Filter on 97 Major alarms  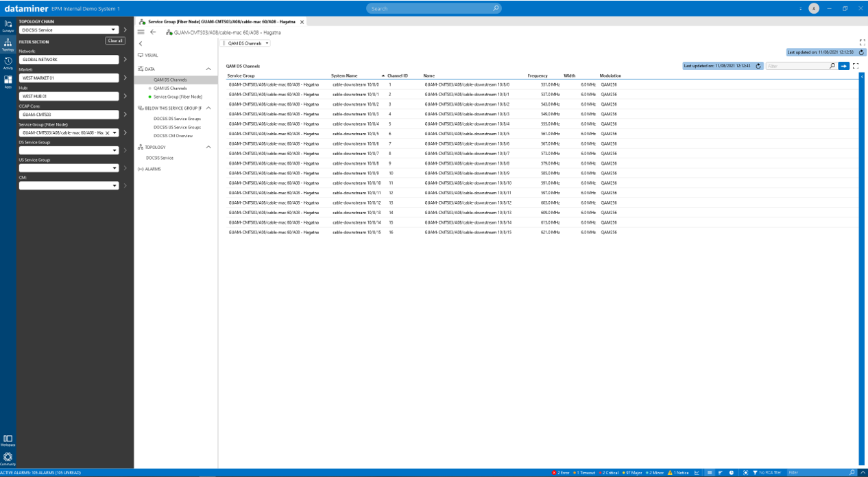tap(631, 473)
